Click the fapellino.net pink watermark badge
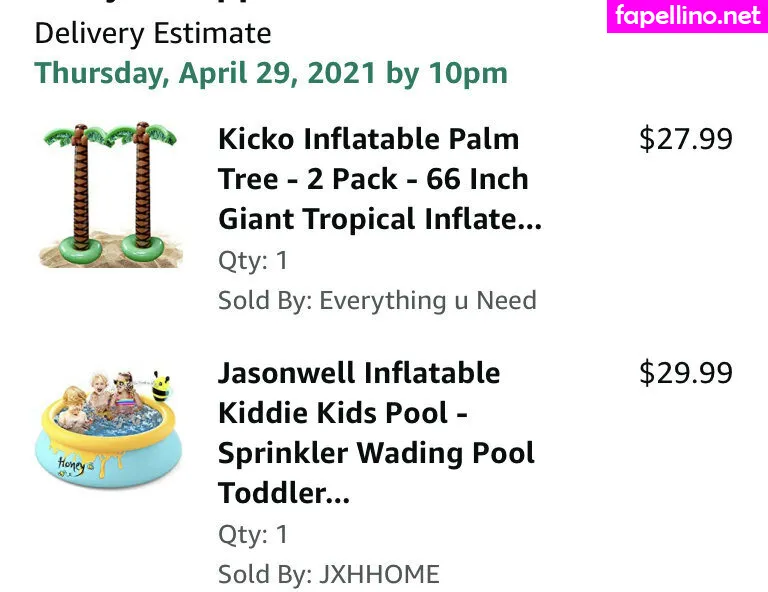This screenshot has height=592, width=768. coord(688,16)
